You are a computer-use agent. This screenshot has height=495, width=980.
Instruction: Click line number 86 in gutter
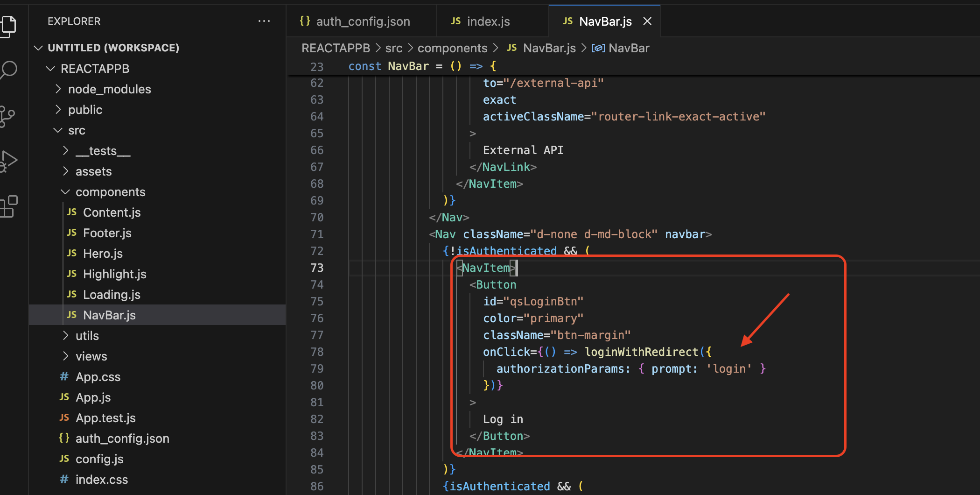pos(317,486)
